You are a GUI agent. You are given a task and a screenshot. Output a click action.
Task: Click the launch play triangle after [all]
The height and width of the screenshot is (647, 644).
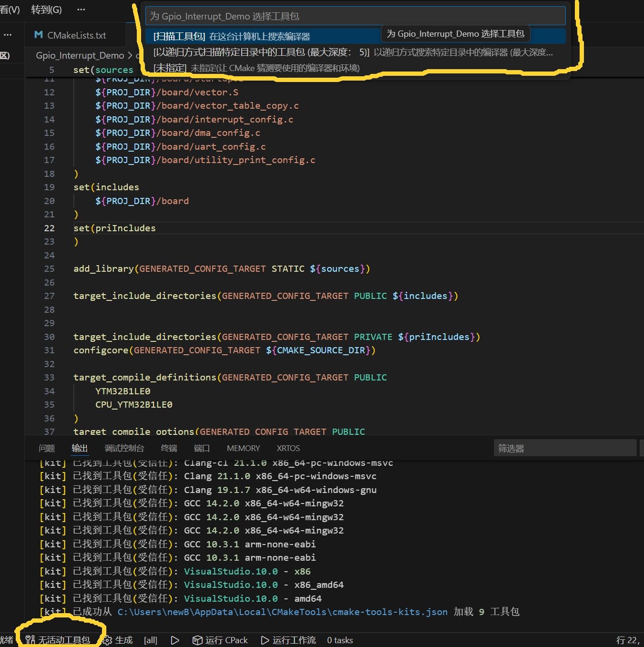click(175, 640)
